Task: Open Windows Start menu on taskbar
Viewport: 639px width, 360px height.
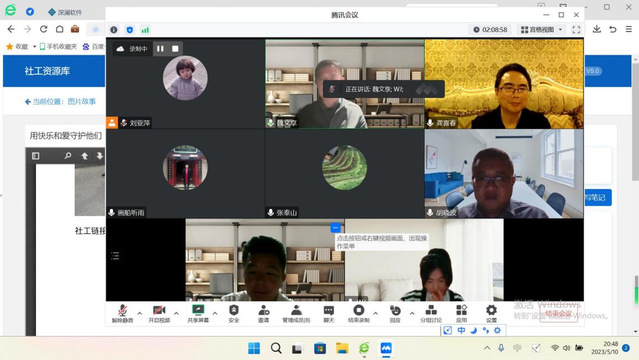Action: coord(254,348)
